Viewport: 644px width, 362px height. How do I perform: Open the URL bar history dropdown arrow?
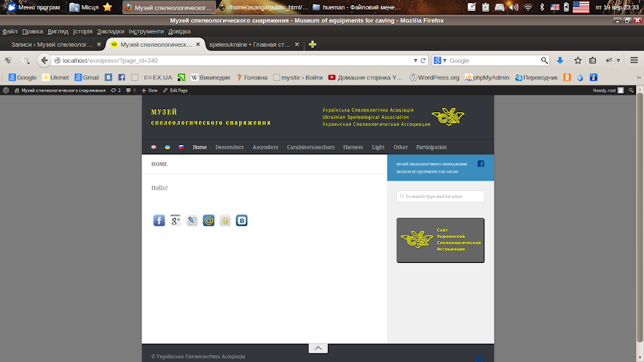click(415, 60)
